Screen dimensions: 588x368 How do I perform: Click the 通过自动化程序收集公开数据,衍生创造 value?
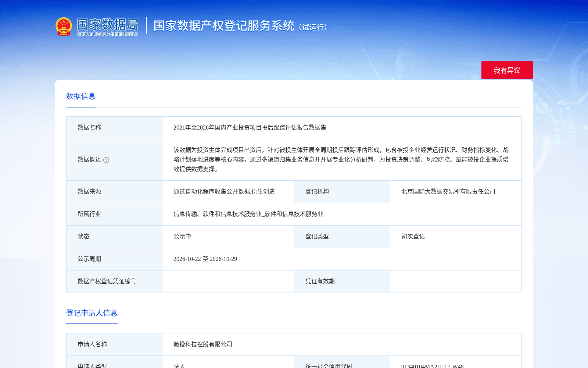224,192
